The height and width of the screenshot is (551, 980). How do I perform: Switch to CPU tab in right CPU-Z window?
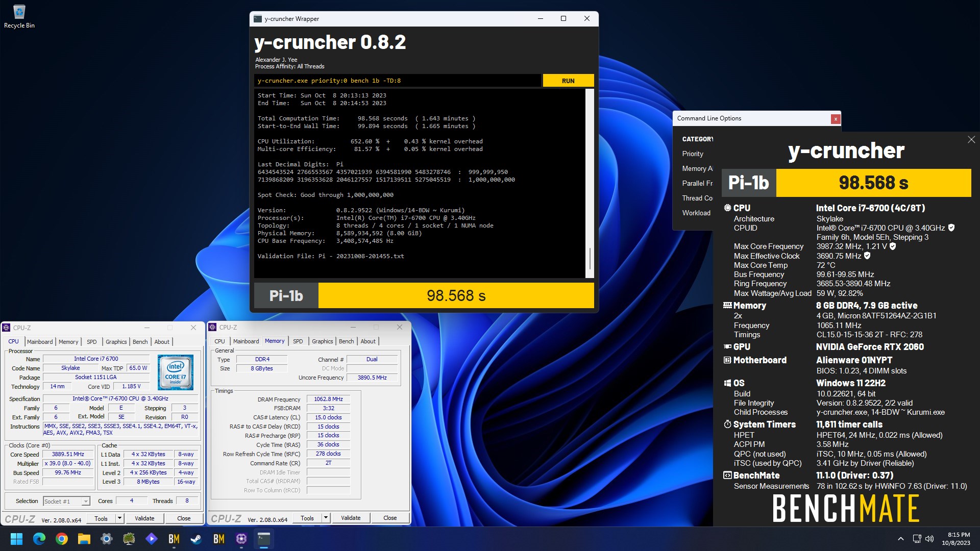tap(220, 341)
